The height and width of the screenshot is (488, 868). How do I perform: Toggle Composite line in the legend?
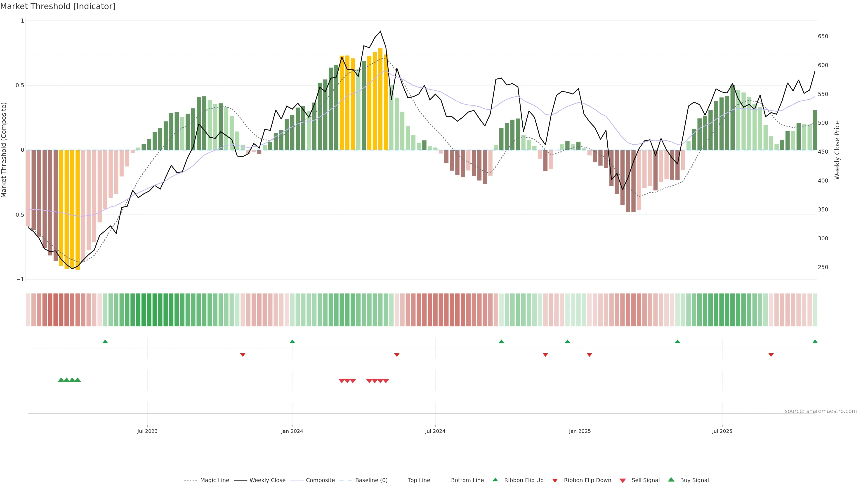coord(320,480)
